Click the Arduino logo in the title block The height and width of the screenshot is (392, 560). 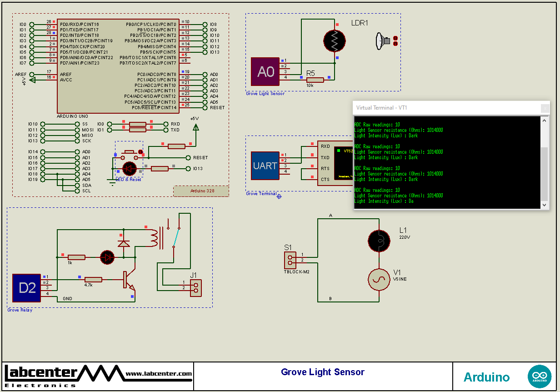(x=540, y=376)
